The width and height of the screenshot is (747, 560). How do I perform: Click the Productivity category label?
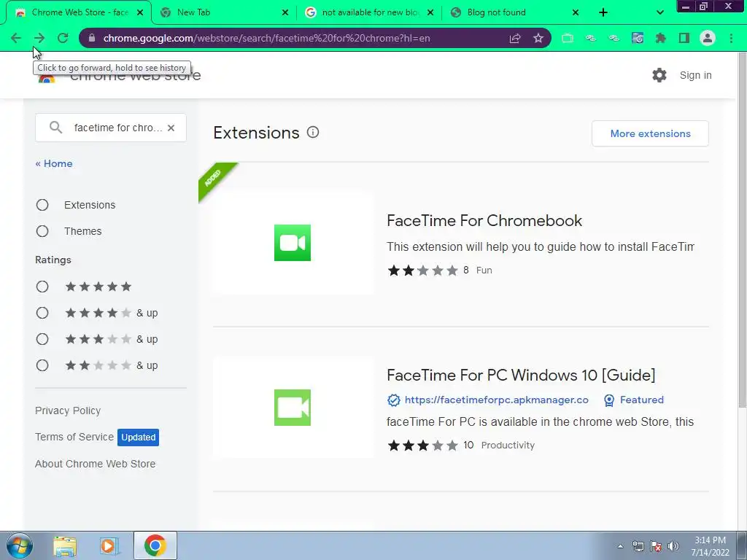click(508, 446)
